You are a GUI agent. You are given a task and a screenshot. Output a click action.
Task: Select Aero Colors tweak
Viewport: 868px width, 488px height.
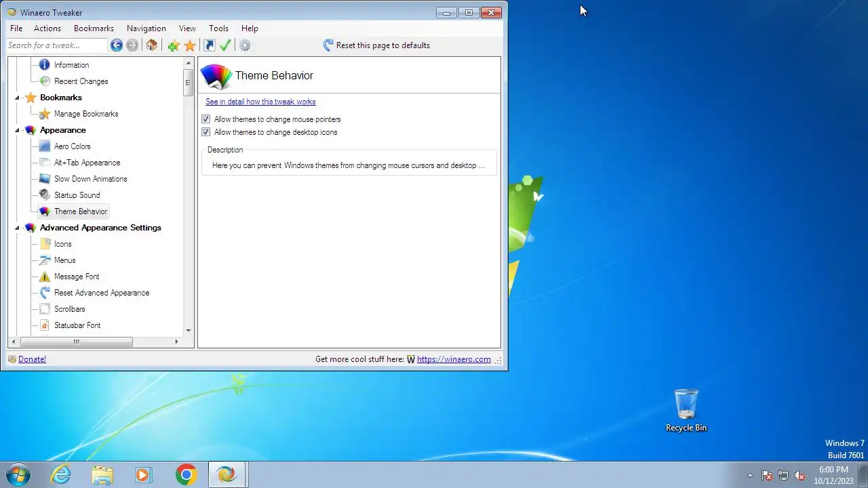click(x=72, y=146)
